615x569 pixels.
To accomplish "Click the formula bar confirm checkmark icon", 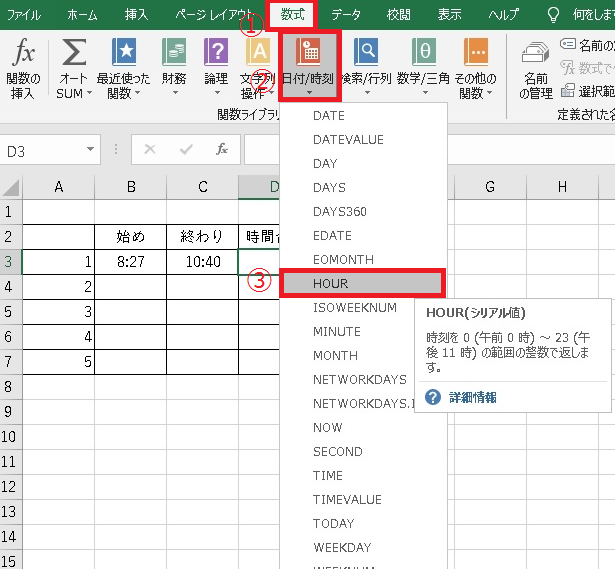I will click(x=186, y=149).
